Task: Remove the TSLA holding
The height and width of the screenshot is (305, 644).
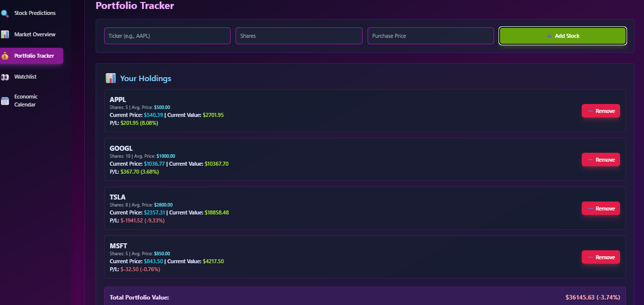Action: coord(601,208)
